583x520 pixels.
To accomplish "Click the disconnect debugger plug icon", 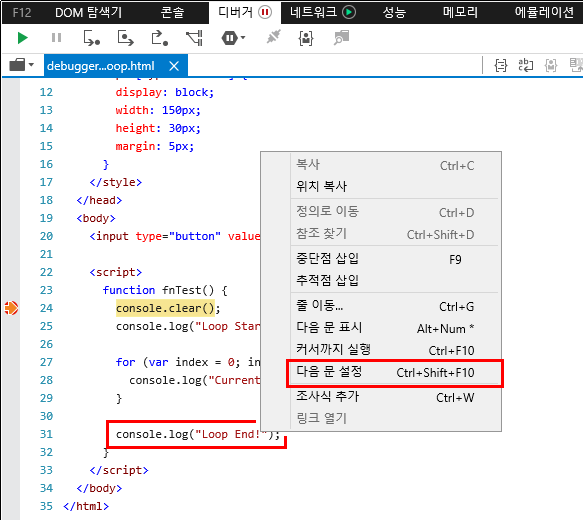I will tap(274, 37).
